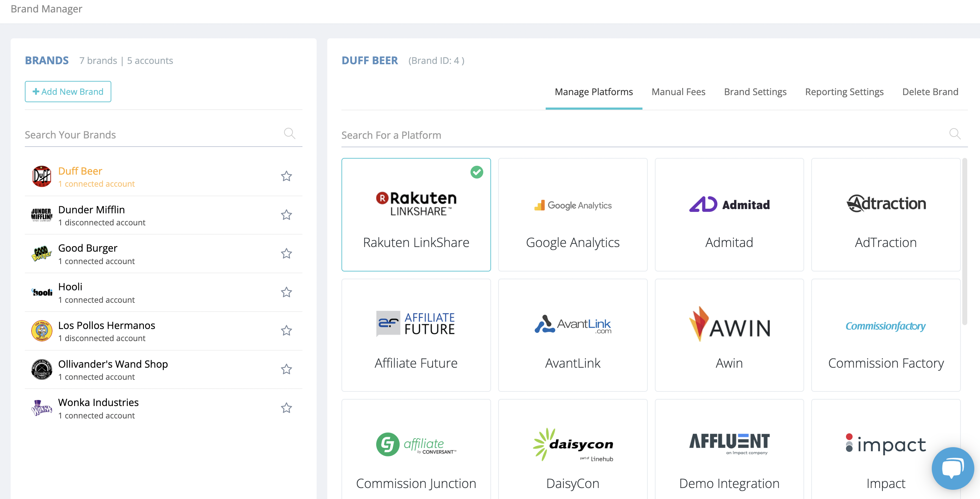This screenshot has height=499, width=980.
Task: Switch to the Manage Platforms tab
Action: click(x=594, y=92)
